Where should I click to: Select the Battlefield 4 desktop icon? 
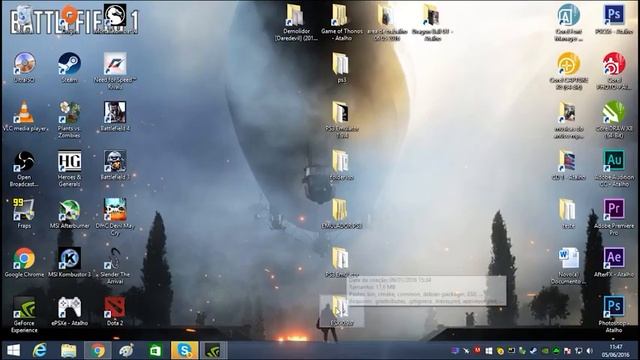(115, 116)
